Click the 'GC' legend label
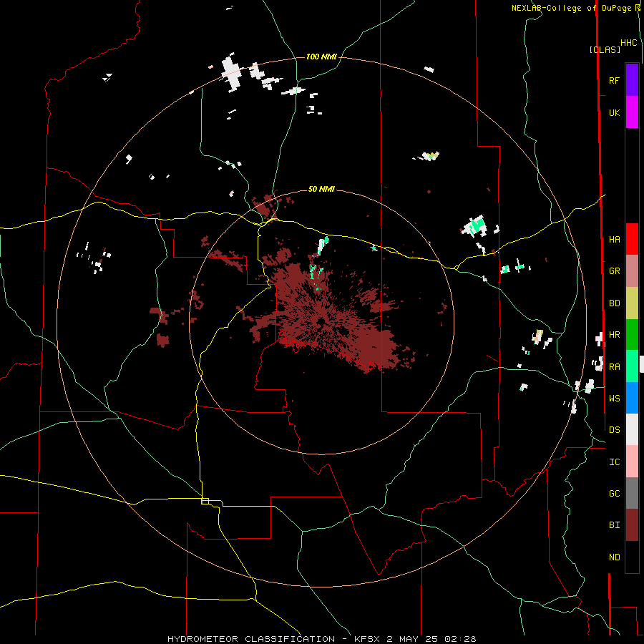This screenshot has width=644, height=644. (614, 494)
